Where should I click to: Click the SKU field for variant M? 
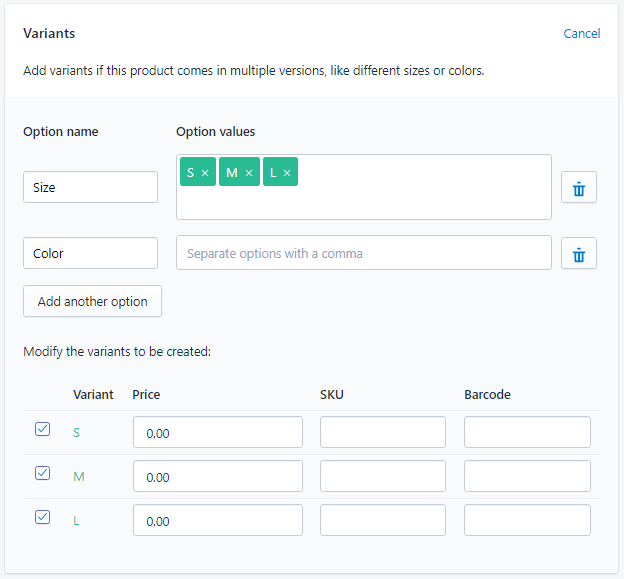tap(382, 477)
